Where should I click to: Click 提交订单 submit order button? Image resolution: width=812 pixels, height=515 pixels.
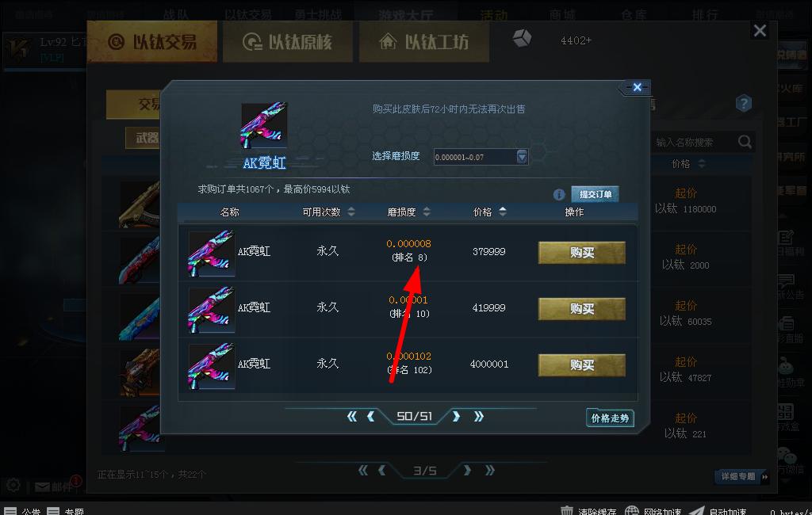[595, 194]
